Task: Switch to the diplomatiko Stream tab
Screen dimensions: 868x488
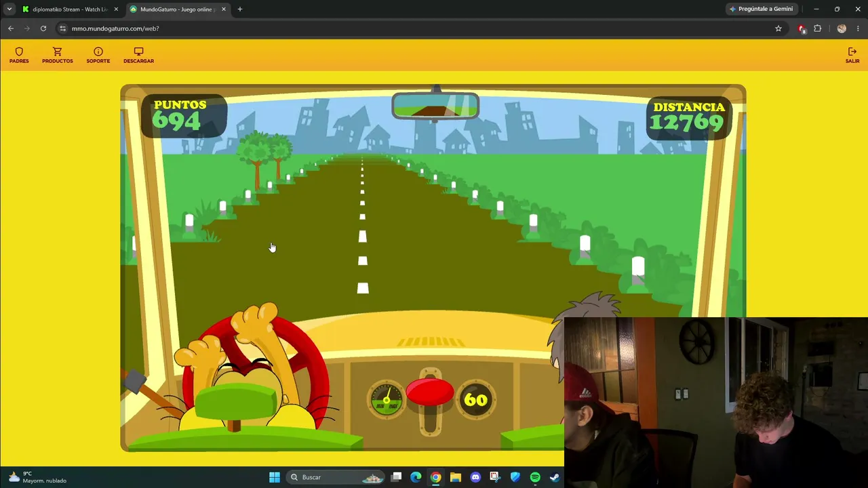Action: (x=71, y=9)
